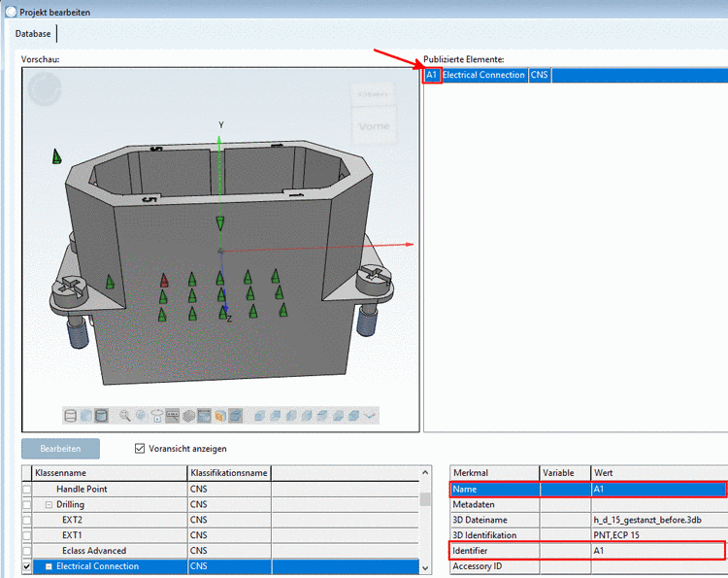Image resolution: width=728 pixels, height=578 pixels.
Task: Select the third standard view cube icon
Action: click(x=291, y=416)
